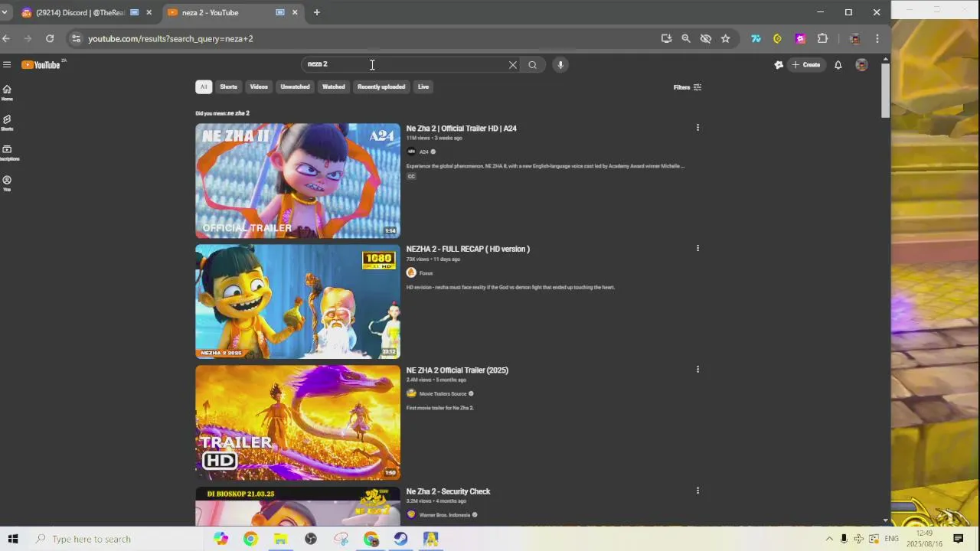
Task: Click the Create button
Action: (806, 65)
